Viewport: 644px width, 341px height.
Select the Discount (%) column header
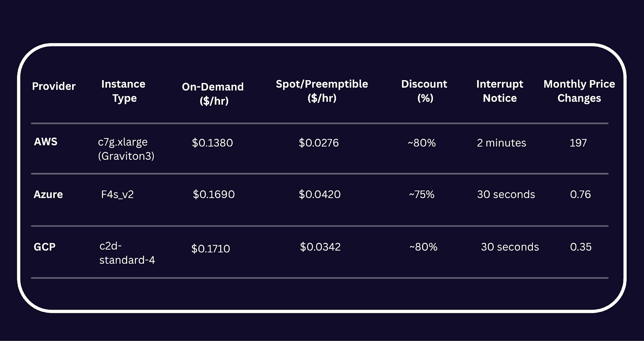(x=424, y=91)
